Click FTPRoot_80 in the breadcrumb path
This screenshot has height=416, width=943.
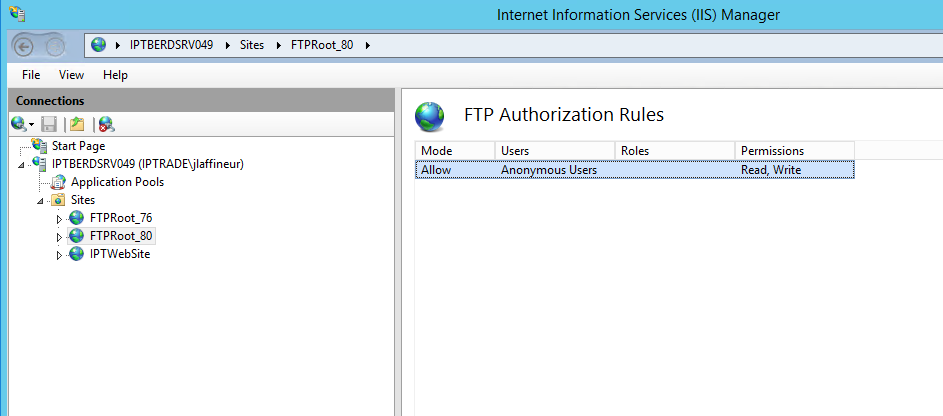pyautogui.click(x=322, y=44)
